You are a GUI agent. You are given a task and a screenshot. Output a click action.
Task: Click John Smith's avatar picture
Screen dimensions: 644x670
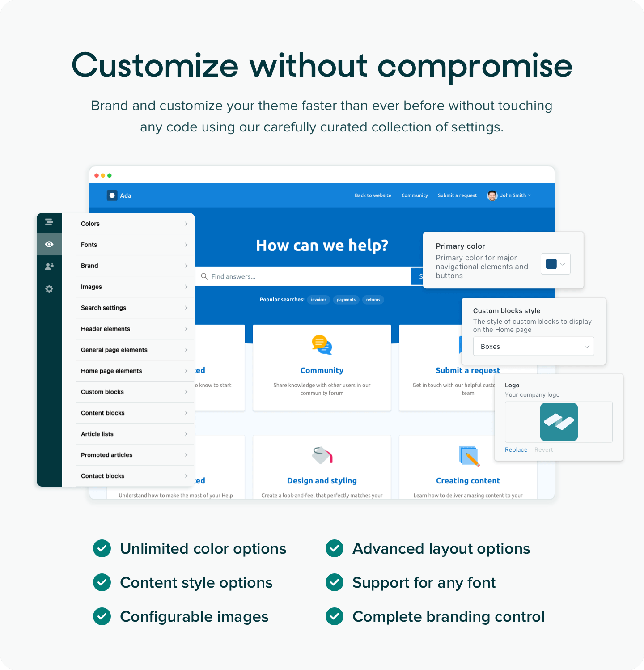492,195
